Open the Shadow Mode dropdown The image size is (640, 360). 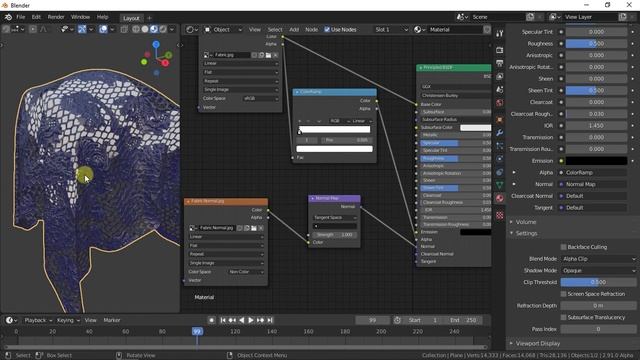pyautogui.click(x=598, y=271)
